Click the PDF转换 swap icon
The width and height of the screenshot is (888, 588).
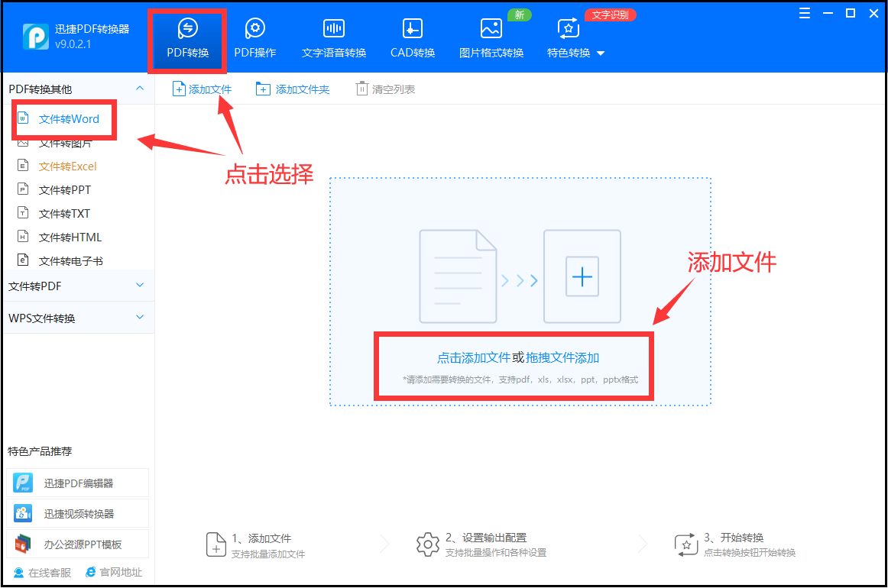click(187, 27)
